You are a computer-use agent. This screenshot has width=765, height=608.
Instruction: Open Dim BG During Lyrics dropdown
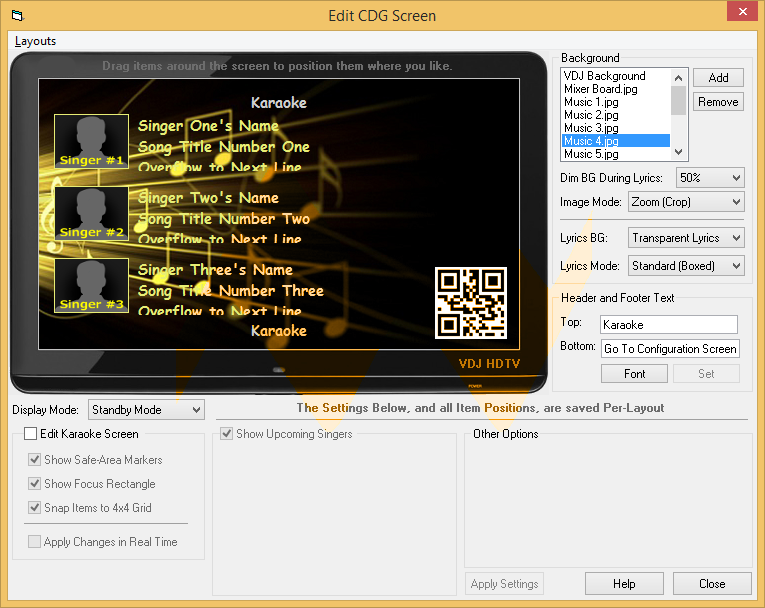[x=710, y=178]
